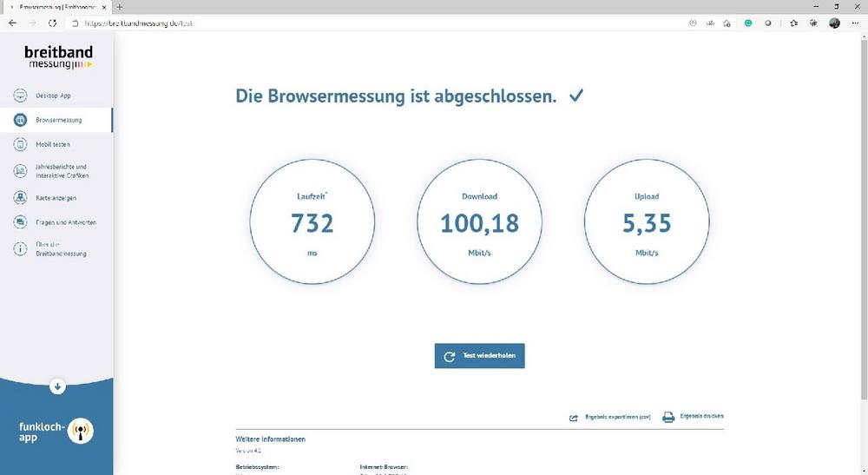Screen dimensions: 868x475
Task: Select the Browsermessung browser tab
Action: point(56,7)
